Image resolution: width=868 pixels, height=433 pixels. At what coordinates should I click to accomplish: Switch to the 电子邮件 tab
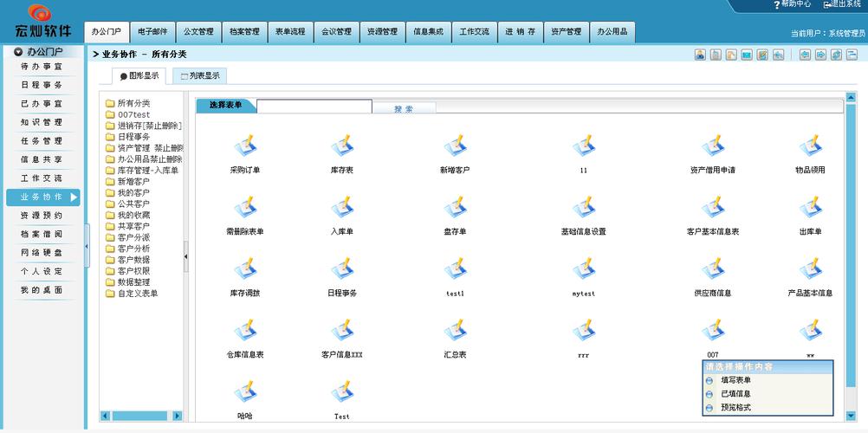[x=152, y=31]
